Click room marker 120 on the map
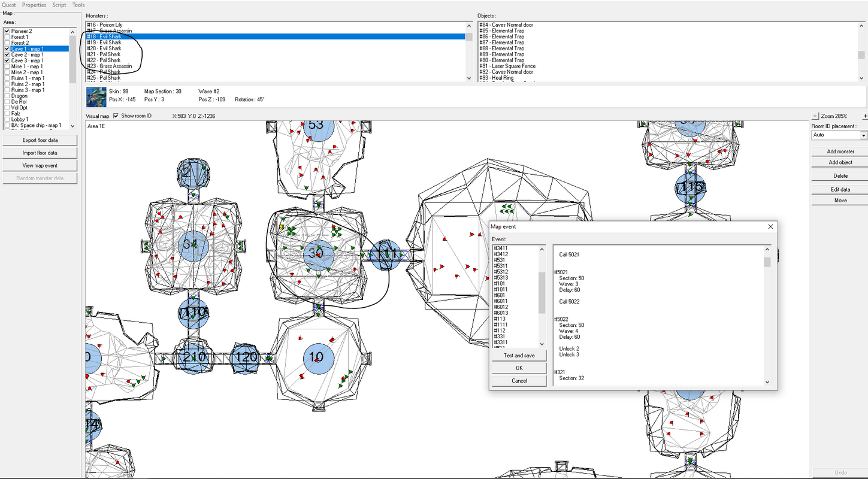The image size is (868, 479). tap(246, 357)
